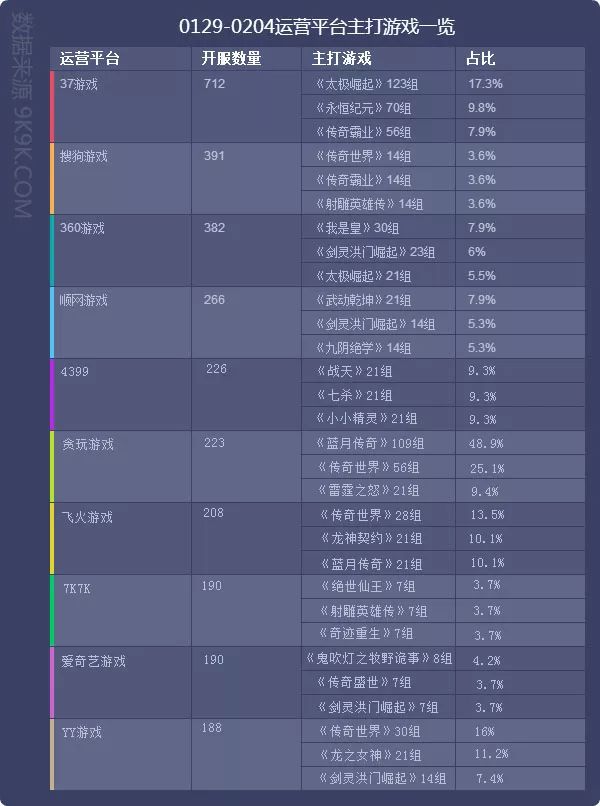The height and width of the screenshot is (806, 600).
Task: Select the purple color bar beside 4399
Action: pos(51,394)
